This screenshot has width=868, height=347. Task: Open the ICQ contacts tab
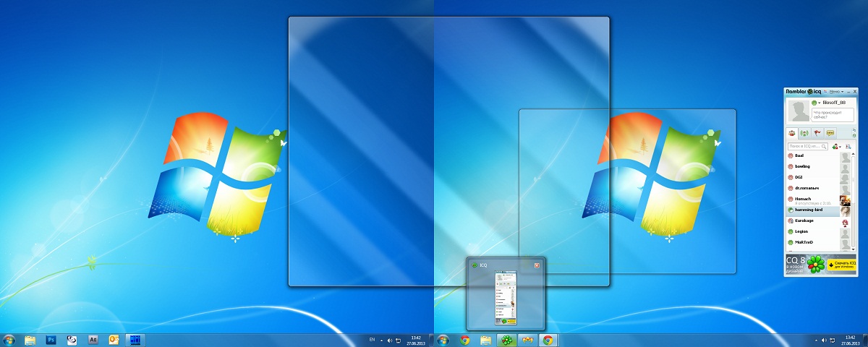tap(793, 133)
